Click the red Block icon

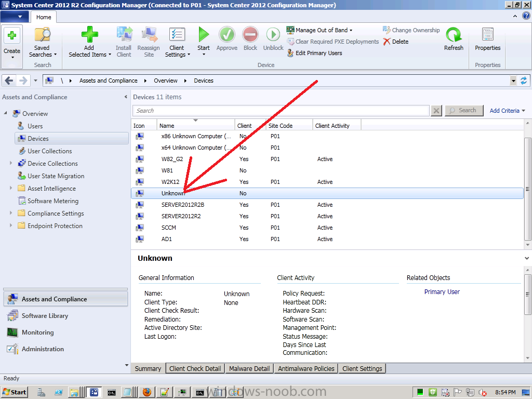point(250,35)
